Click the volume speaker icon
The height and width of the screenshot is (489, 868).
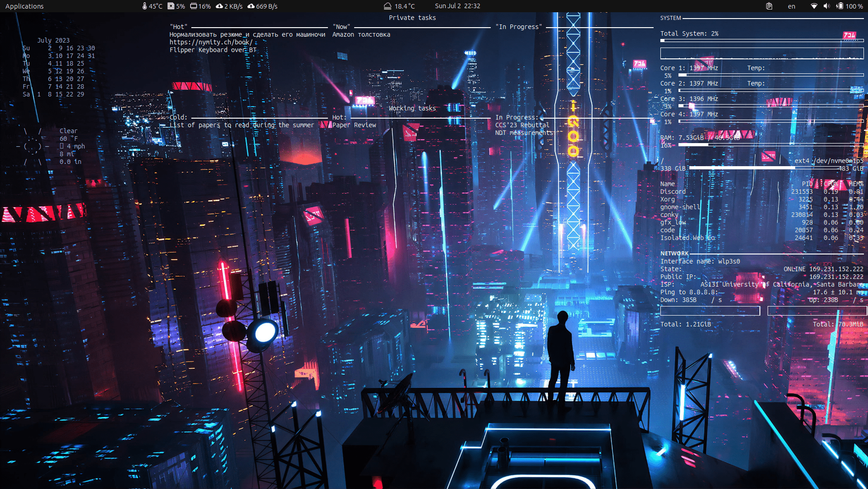[826, 6]
